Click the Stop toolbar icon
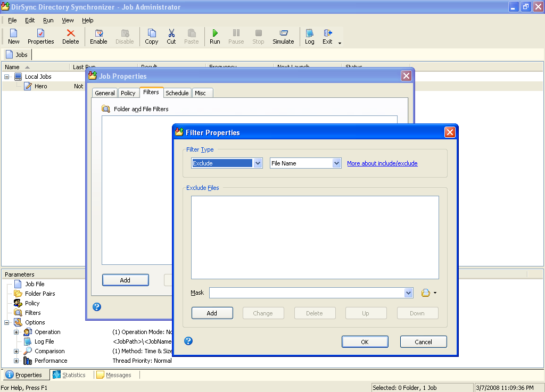Image resolution: width=545 pixels, height=392 pixels. [x=258, y=37]
